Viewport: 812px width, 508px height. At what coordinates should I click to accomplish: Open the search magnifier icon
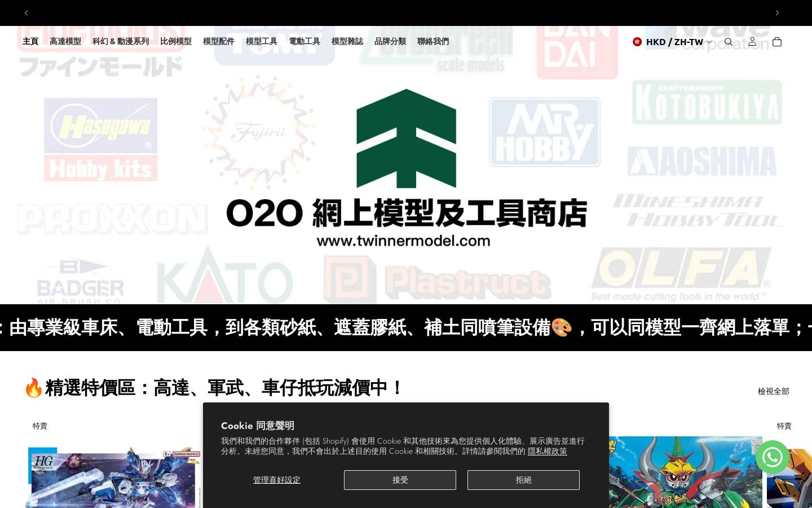point(729,42)
